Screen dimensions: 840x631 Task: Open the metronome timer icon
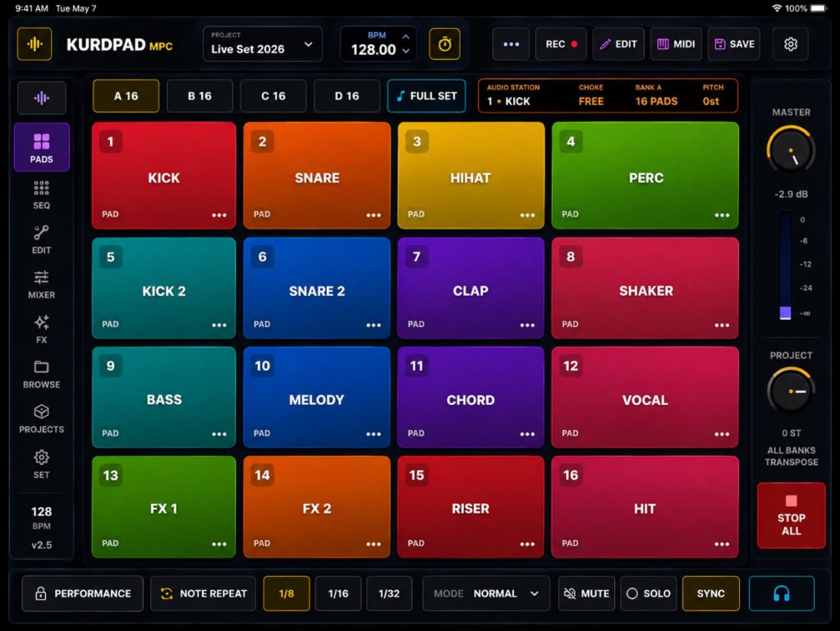click(445, 44)
